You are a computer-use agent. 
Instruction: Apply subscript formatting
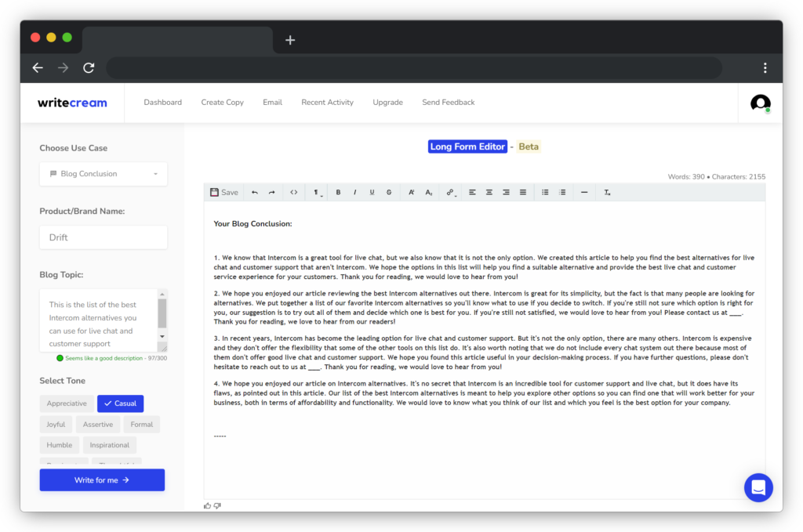(429, 192)
